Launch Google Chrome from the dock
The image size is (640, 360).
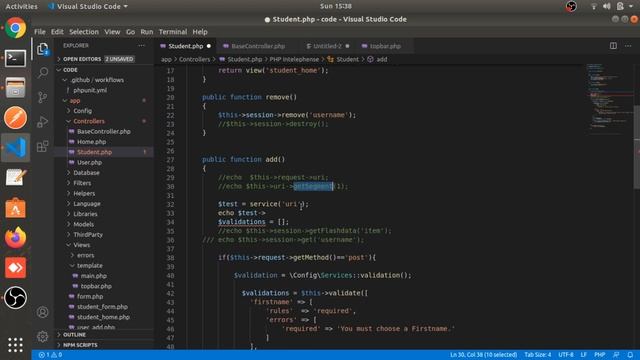(16, 28)
